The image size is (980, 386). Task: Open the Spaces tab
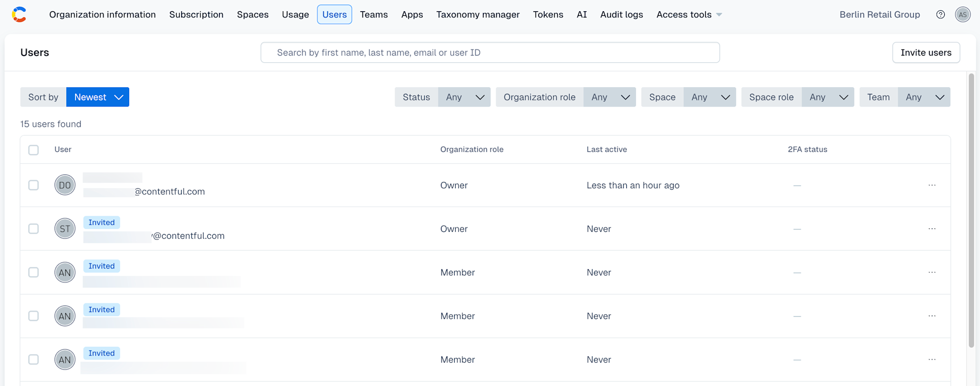coord(253,14)
